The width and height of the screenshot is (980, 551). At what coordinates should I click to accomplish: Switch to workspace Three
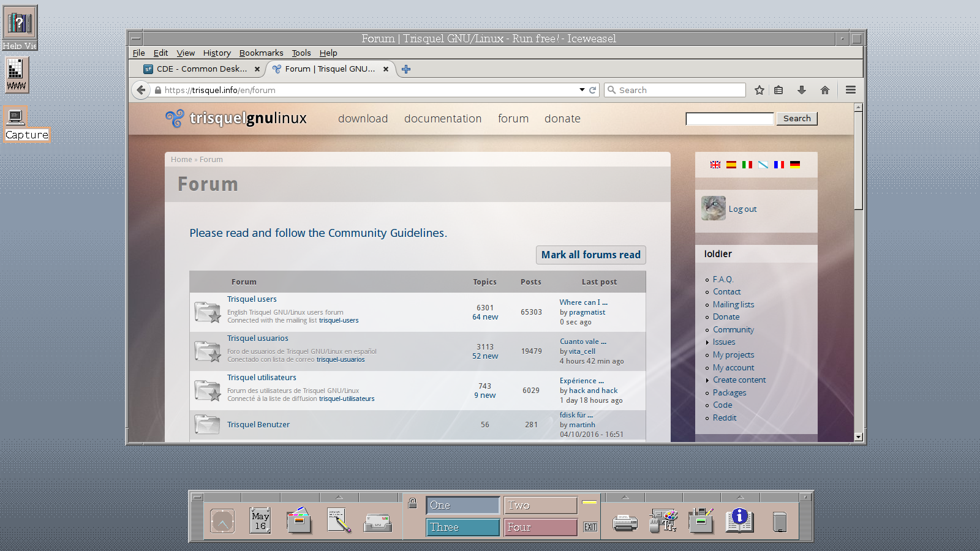click(462, 527)
